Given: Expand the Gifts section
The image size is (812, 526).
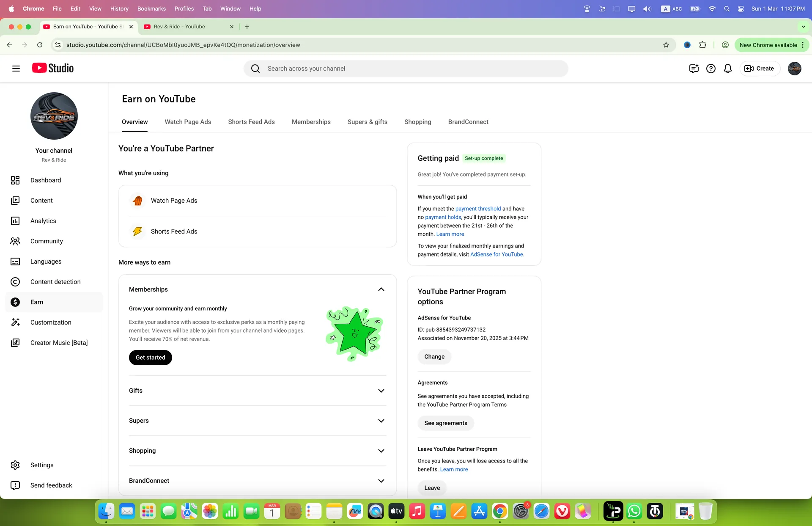Looking at the screenshot, I should [x=381, y=391].
